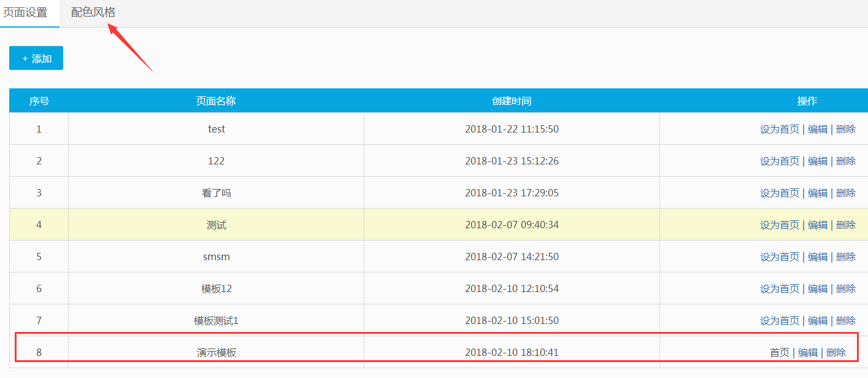Screen dimensions: 868x378
Task: Open the 配色风格 tab
Action: pos(93,12)
